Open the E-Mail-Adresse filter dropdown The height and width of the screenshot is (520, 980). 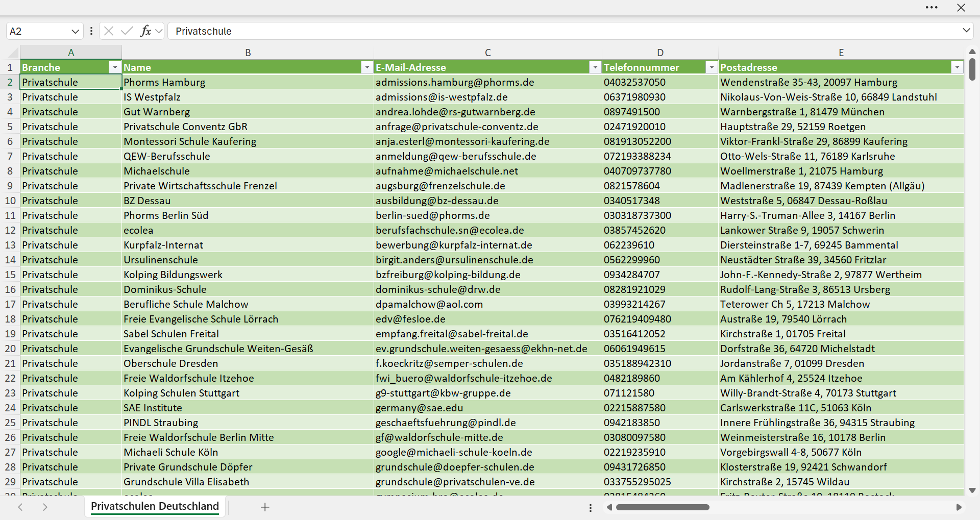click(x=595, y=67)
